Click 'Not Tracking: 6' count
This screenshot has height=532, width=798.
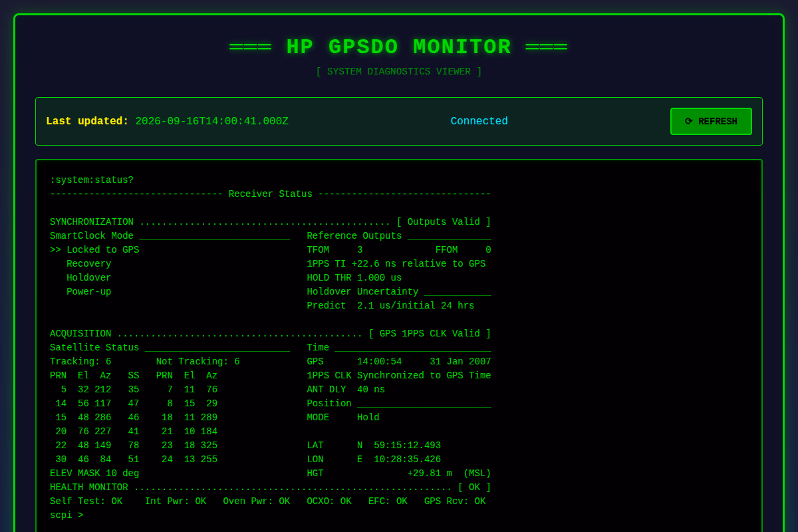(x=198, y=362)
